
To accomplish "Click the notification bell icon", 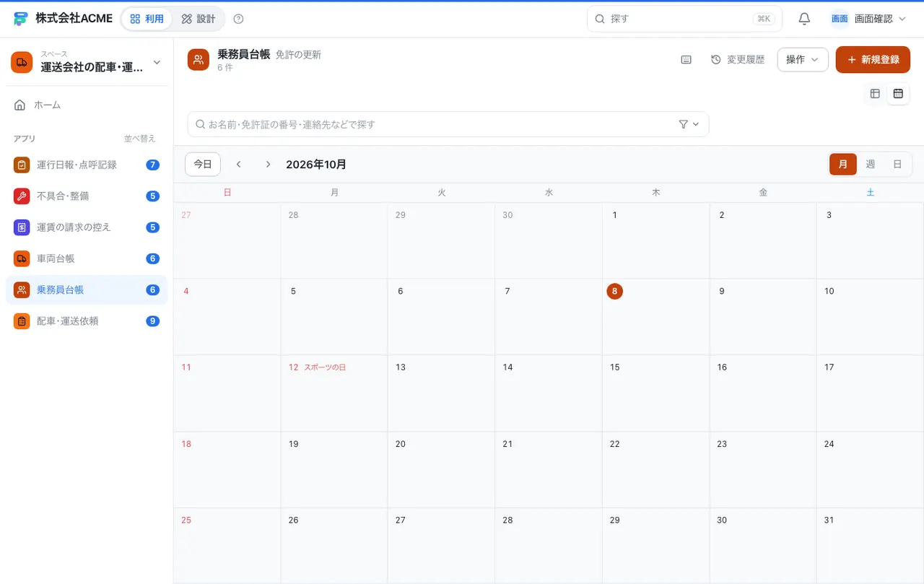I will [804, 19].
